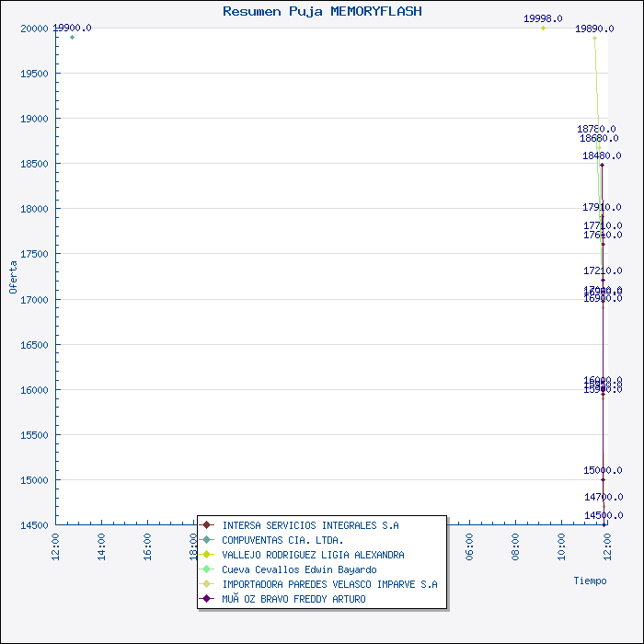This screenshot has height=644, width=644.
Task: Select Cueva Cevallos Edwin Bayardo legend text
Action: (x=299, y=569)
